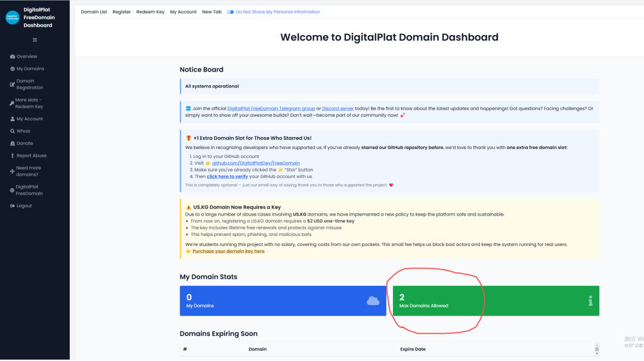
Task: Click the user icon for My Account
Action: coord(13,119)
